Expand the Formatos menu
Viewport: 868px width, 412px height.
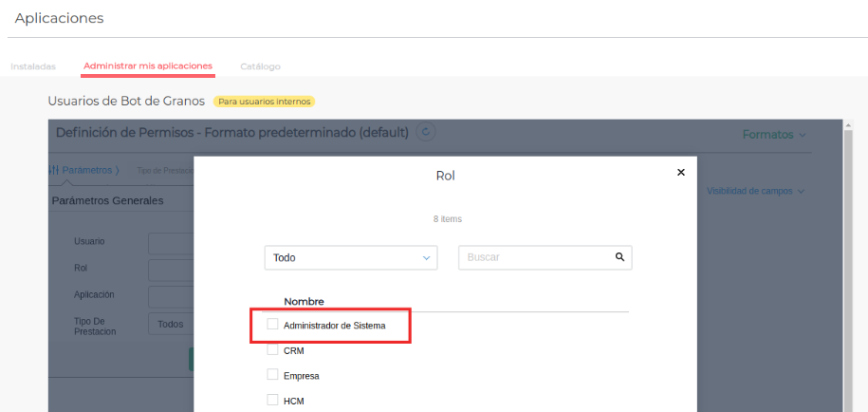click(774, 135)
